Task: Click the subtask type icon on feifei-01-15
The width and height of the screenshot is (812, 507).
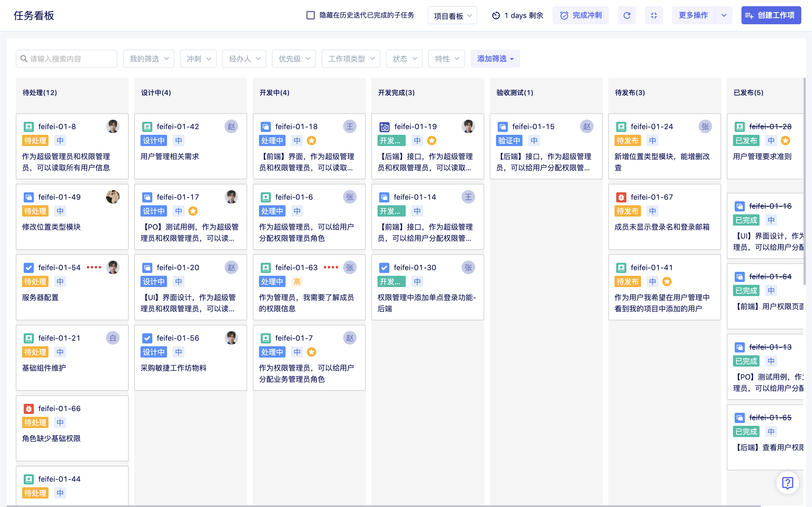Action: click(x=502, y=127)
